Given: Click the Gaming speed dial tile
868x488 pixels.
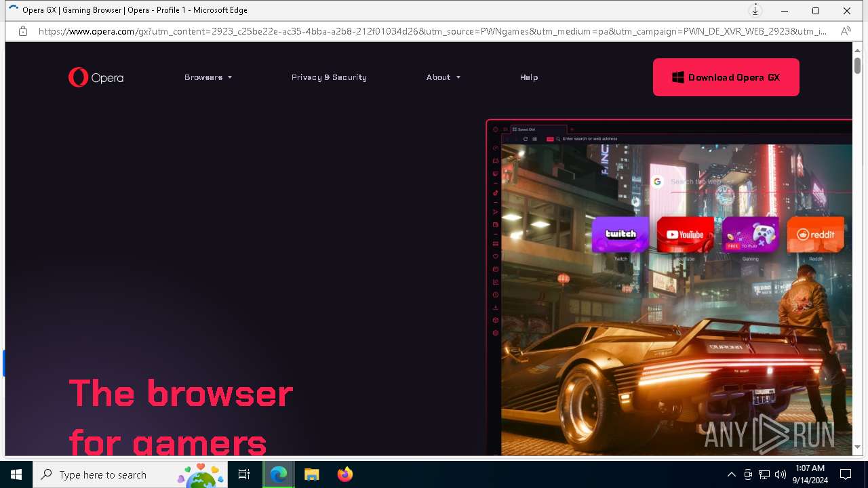Looking at the screenshot, I should tap(750, 235).
